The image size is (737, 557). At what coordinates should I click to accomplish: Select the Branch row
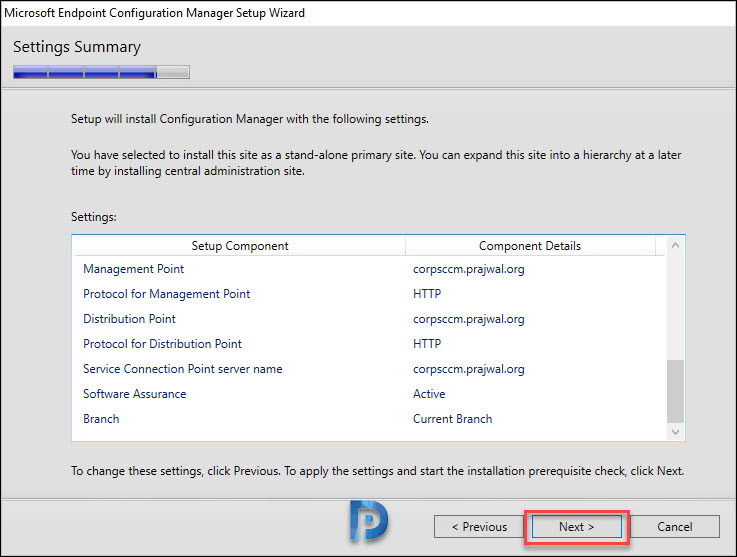tap(369, 419)
